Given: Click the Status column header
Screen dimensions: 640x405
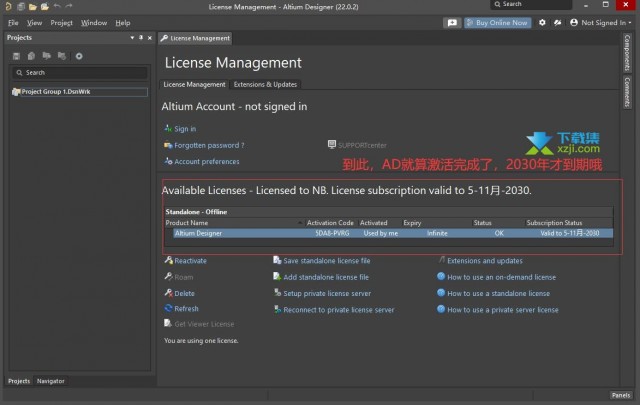Looking at the screenshot, I should 482,223.
